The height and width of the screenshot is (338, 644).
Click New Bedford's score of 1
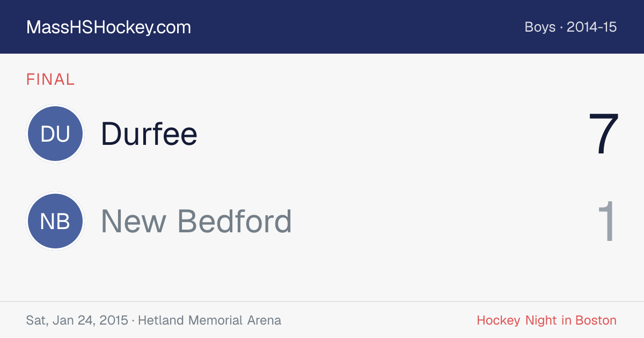point(607,221)
